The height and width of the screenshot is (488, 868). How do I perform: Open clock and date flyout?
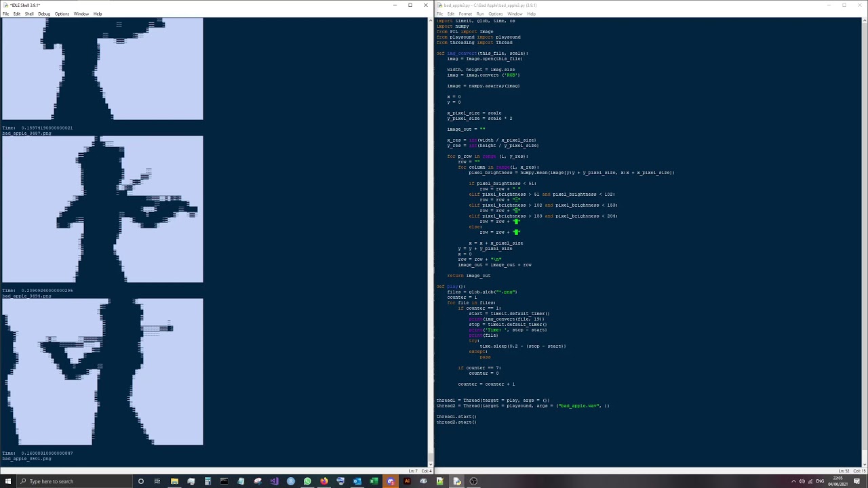pos(838,481)
